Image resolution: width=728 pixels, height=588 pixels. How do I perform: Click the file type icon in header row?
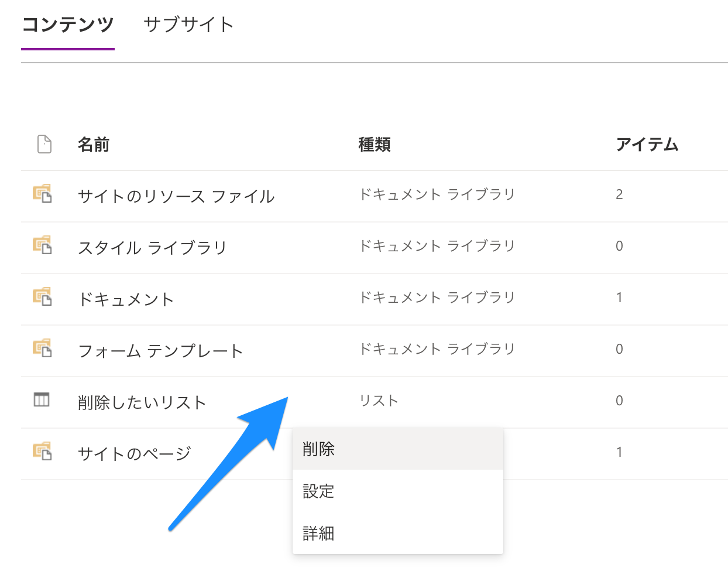click(44, 144)
